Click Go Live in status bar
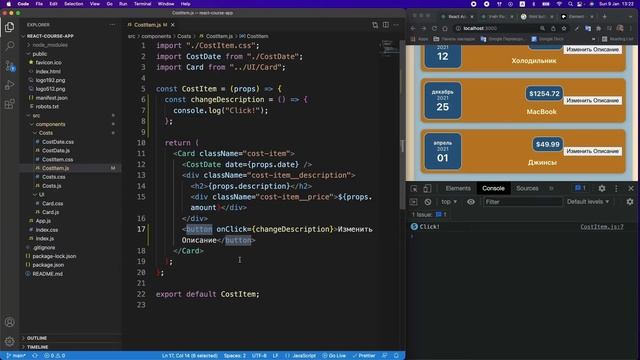The image size is (640, 360). click(334, 356)
